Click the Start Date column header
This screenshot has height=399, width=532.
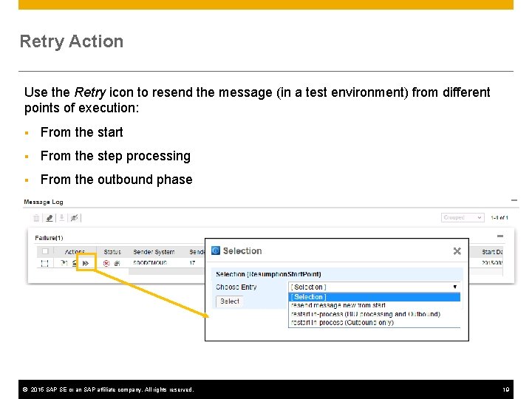[492, 252]
